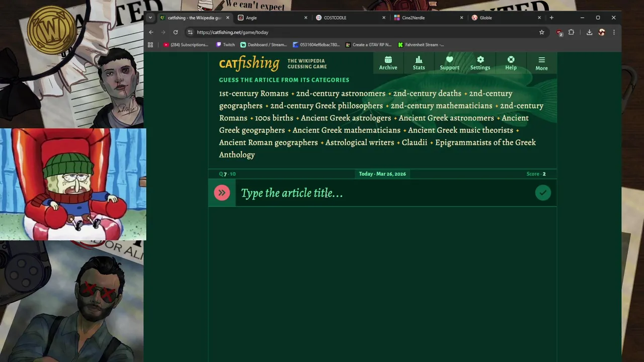This screenshot has width=644, height=362.
Task: Open the Twitch bookmark
Action: tap(225, 45)
